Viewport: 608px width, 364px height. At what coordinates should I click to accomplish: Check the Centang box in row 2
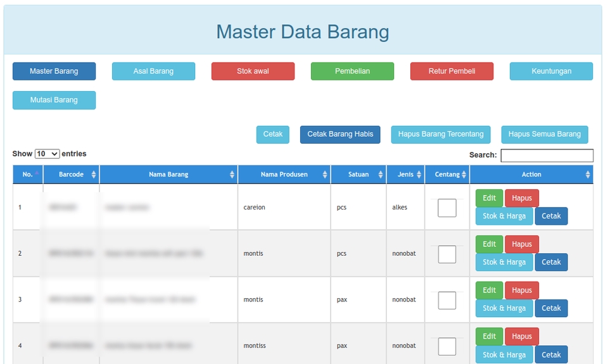[447, 254]
